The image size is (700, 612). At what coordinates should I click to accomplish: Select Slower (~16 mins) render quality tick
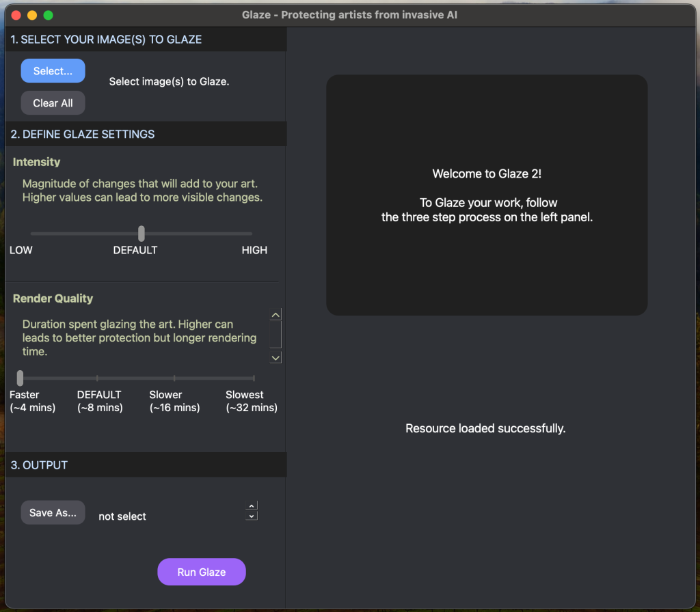(174, 378)
